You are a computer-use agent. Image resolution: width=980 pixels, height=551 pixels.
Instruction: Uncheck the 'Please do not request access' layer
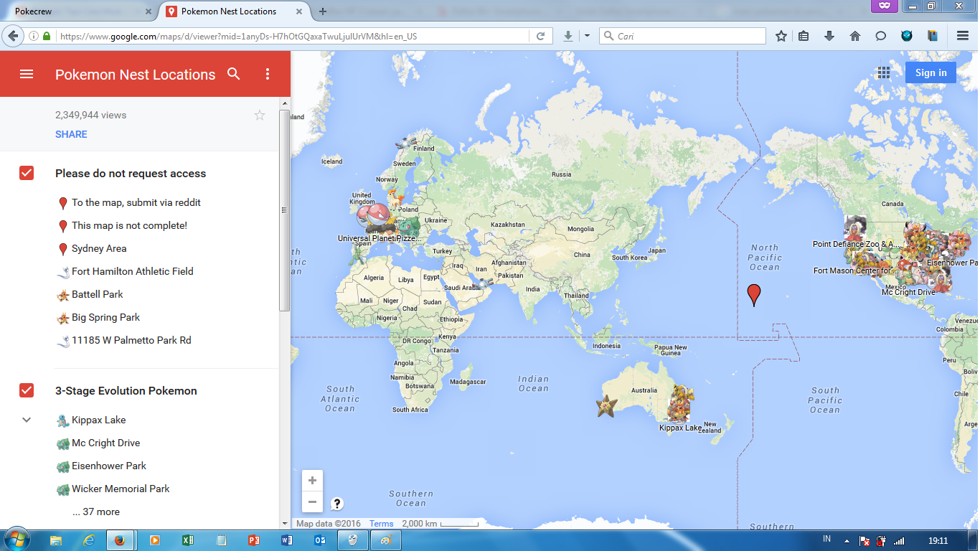[x=27, y=173]
